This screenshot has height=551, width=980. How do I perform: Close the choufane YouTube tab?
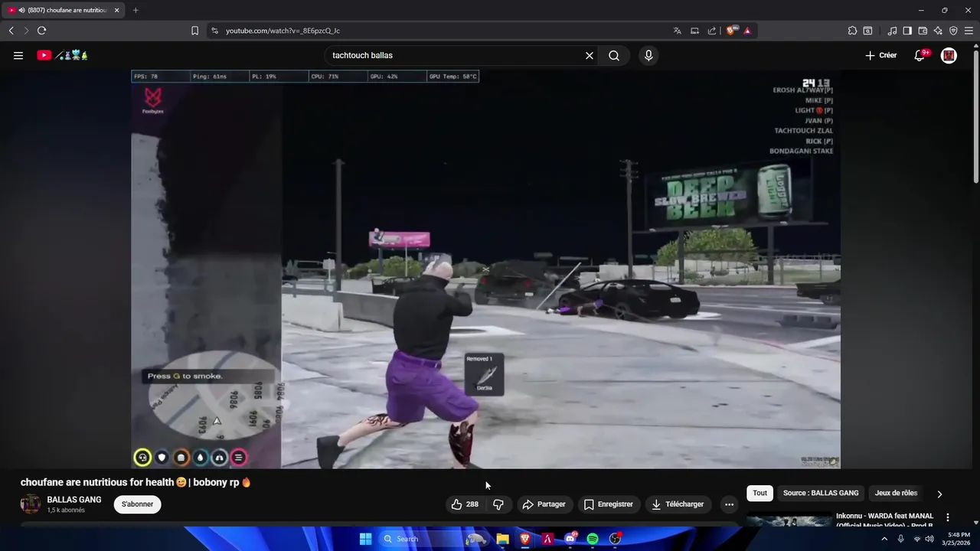(x=117, y=10)
